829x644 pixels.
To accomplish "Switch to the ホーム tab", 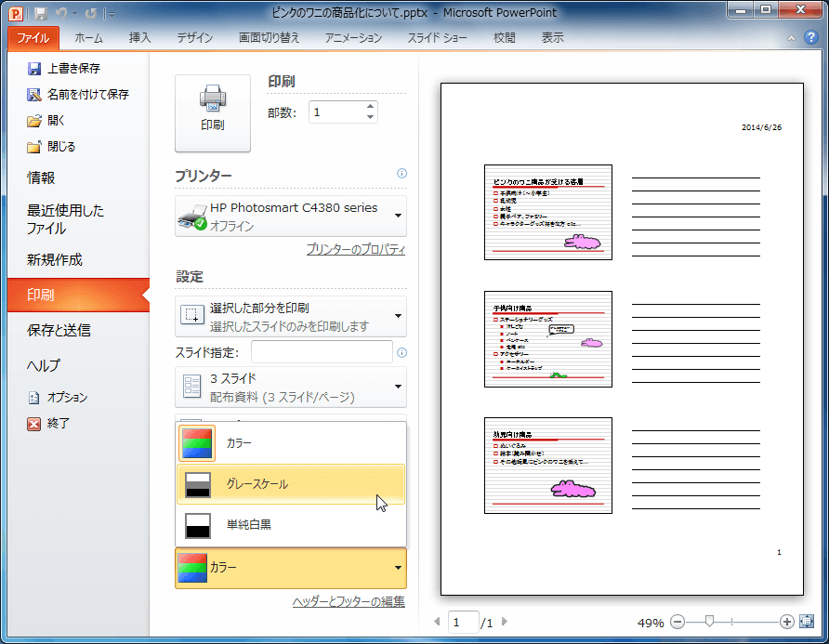I will coord(88,38).
